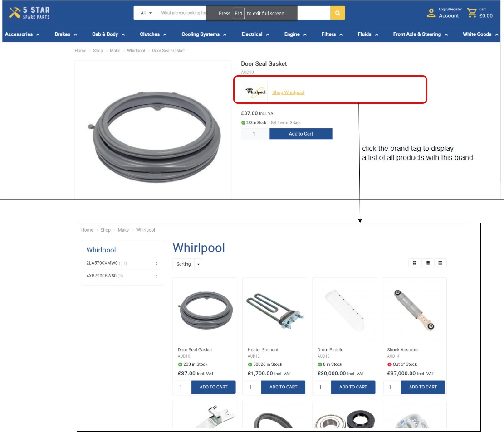
Task: Open the Filters navigation menu
Action: pos(332,34)
